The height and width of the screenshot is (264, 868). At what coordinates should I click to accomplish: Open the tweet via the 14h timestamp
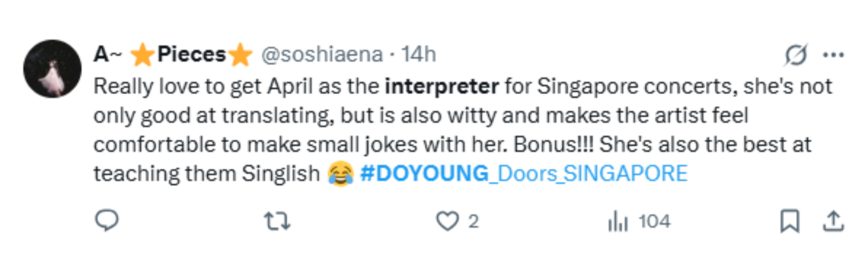click(418, 55)
